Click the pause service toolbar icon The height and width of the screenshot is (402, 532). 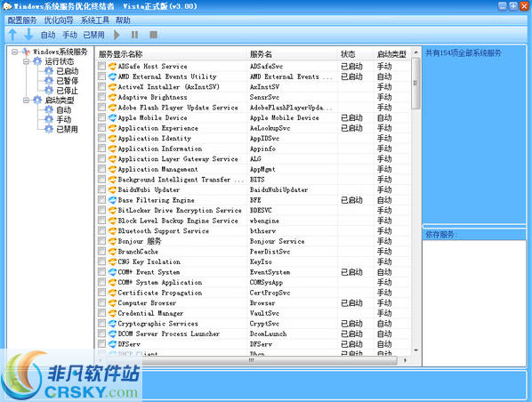[134, 35]
